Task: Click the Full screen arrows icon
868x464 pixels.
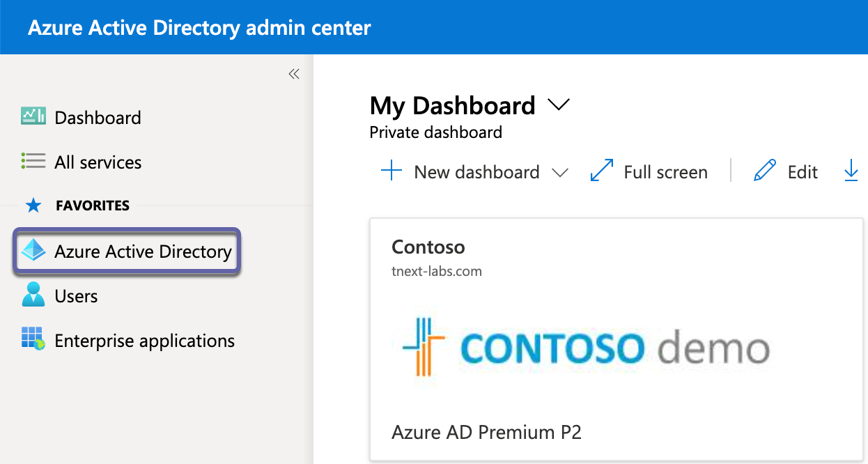Action: [601, 171]
